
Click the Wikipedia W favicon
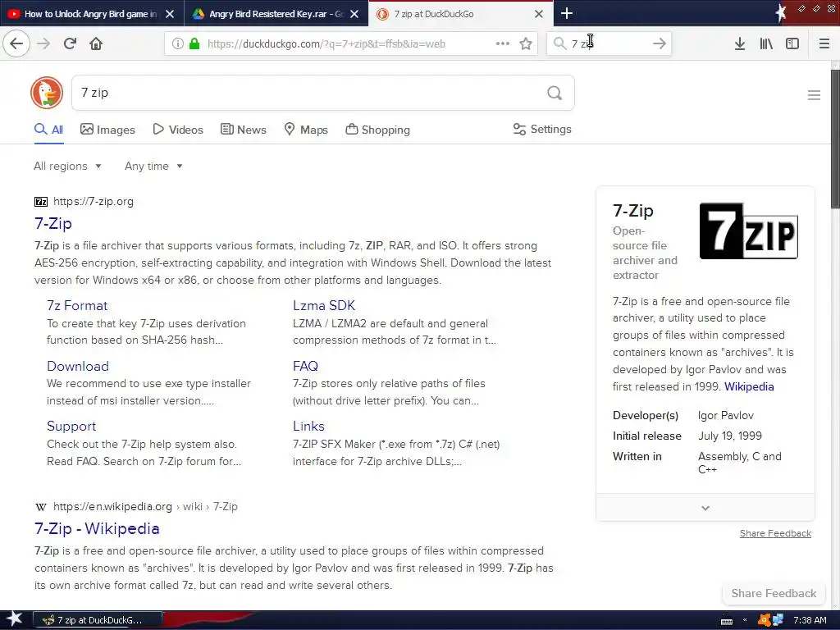(41, 507)
